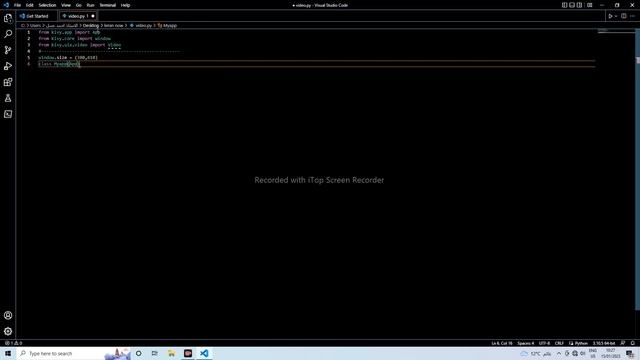The height and width of the screenshot is (360, 640).
Task: Click the video.py breadcrumb segment
Action: pos(143,25)
